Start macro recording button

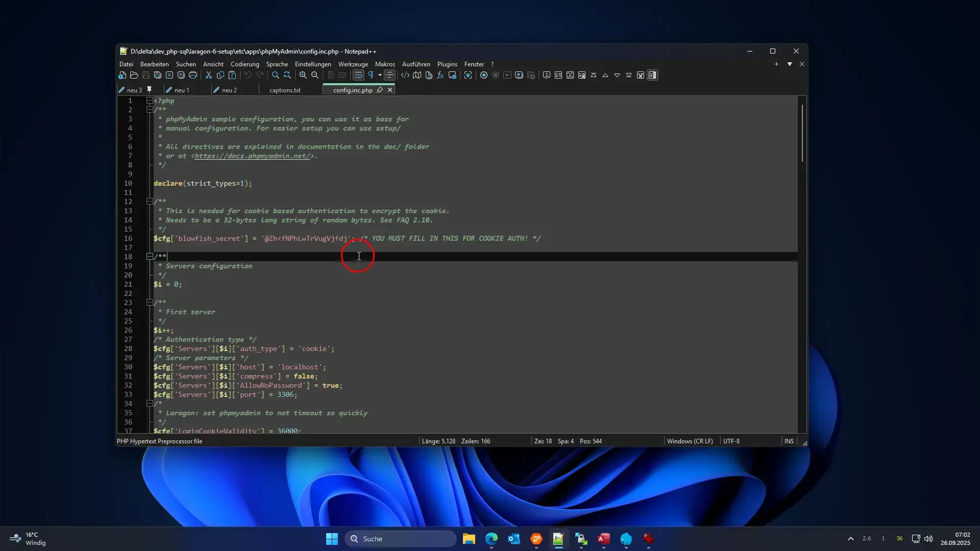[x=484, y=76]
